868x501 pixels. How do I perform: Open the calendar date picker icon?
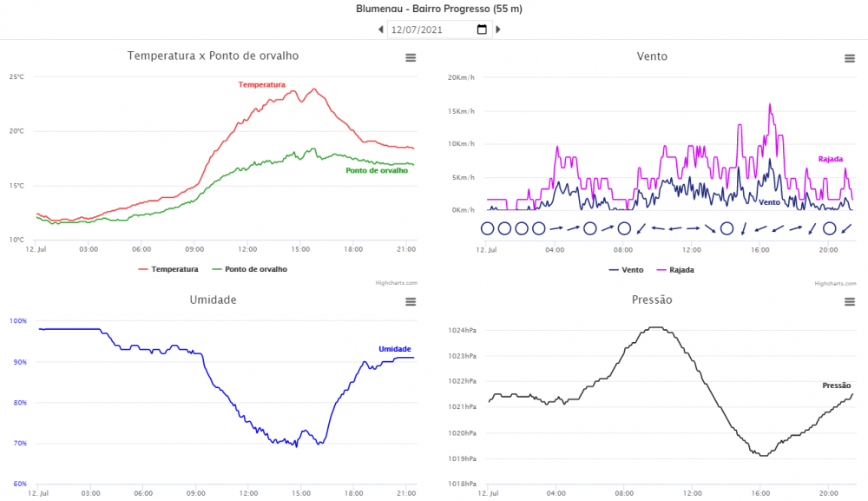pyautogui.click(x=482, y=30)
